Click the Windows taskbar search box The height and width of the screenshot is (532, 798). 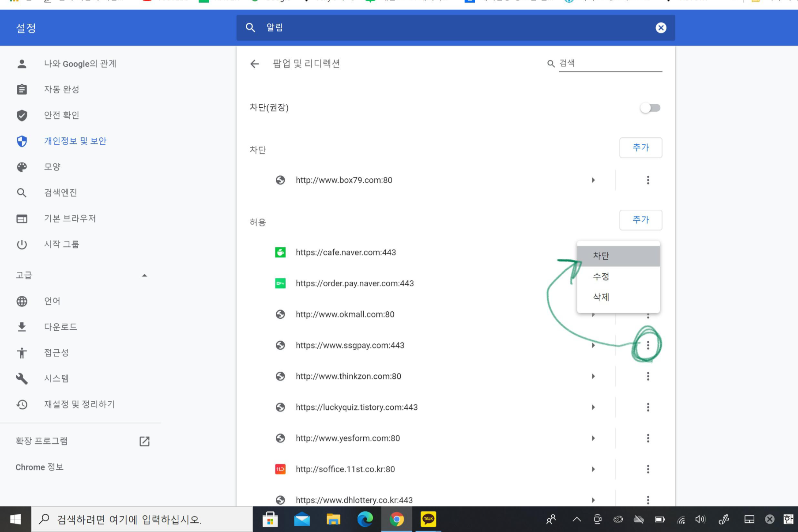click(x=142, y=519)
